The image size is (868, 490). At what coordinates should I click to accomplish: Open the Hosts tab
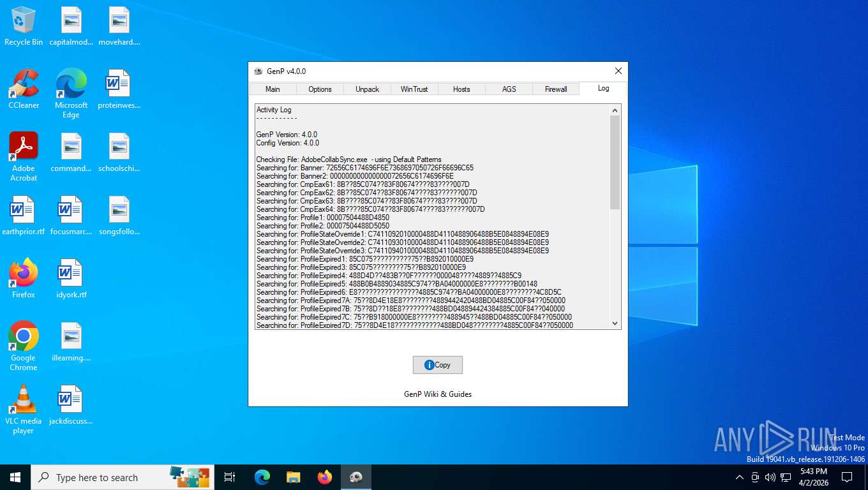tap(461, 89)
